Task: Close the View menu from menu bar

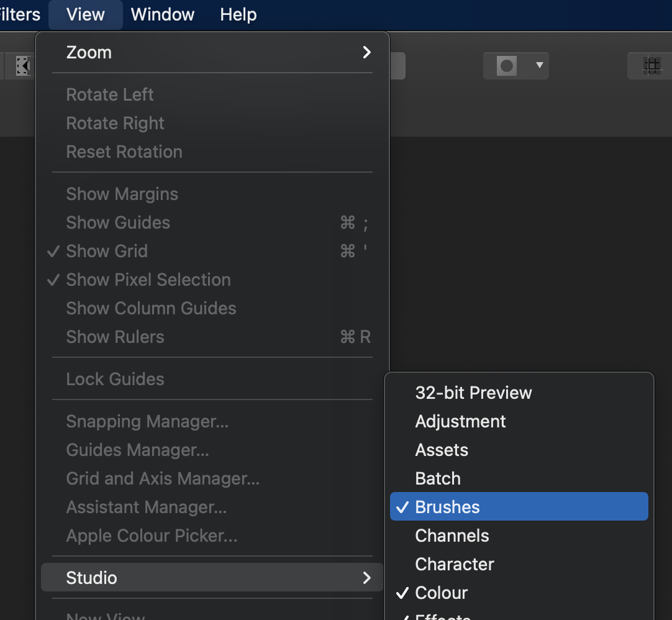Action: [86, 14]
